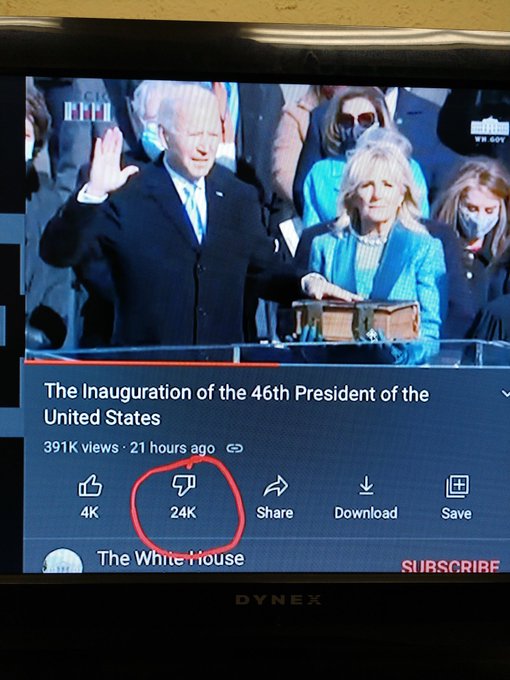Open the inauguration video title text

pos(236,405)
